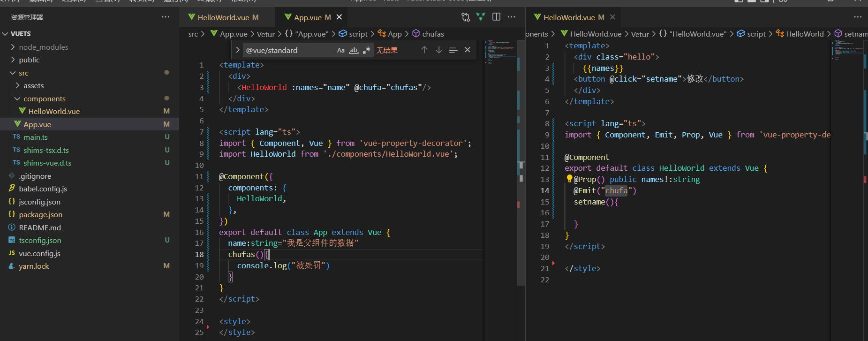The image size is (868, 341).
Task: Click HelloWorld class breadcrumb in right editor
Action: 800,34
